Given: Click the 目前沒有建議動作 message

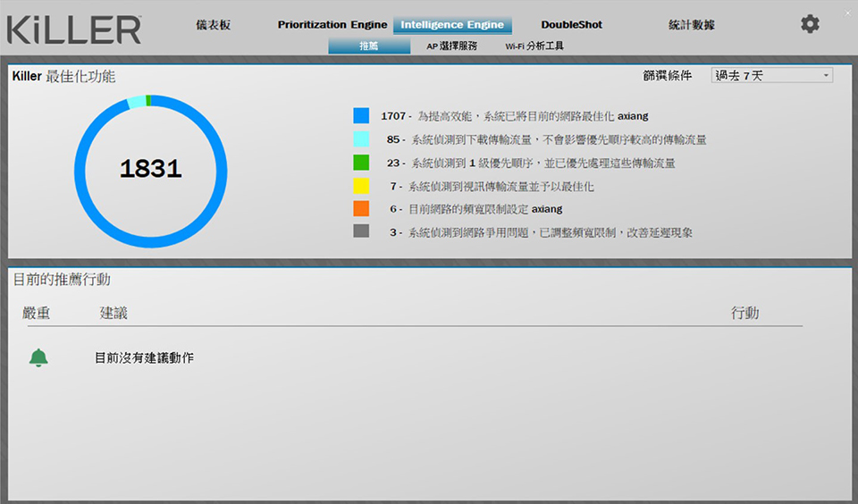Looking at the screenshot, I should point(144,357).
